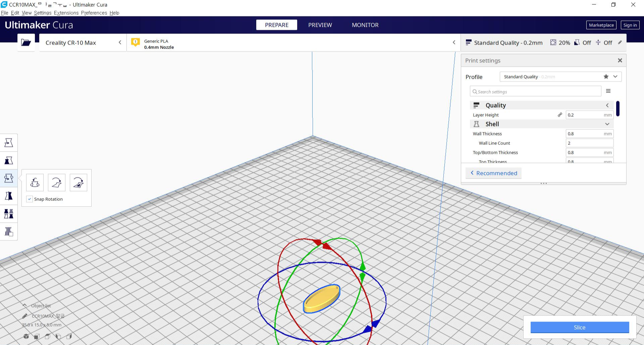Click the three-dot resize handle below settings panel
The width and height of the screenshot is (644, 345).
tap(544, 183)
